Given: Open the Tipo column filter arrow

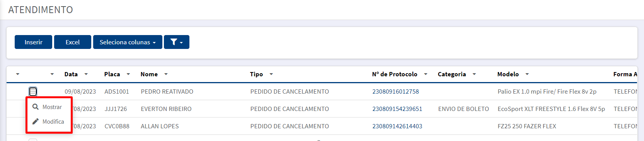Looking at the screenshot, I should pos(271,74).
